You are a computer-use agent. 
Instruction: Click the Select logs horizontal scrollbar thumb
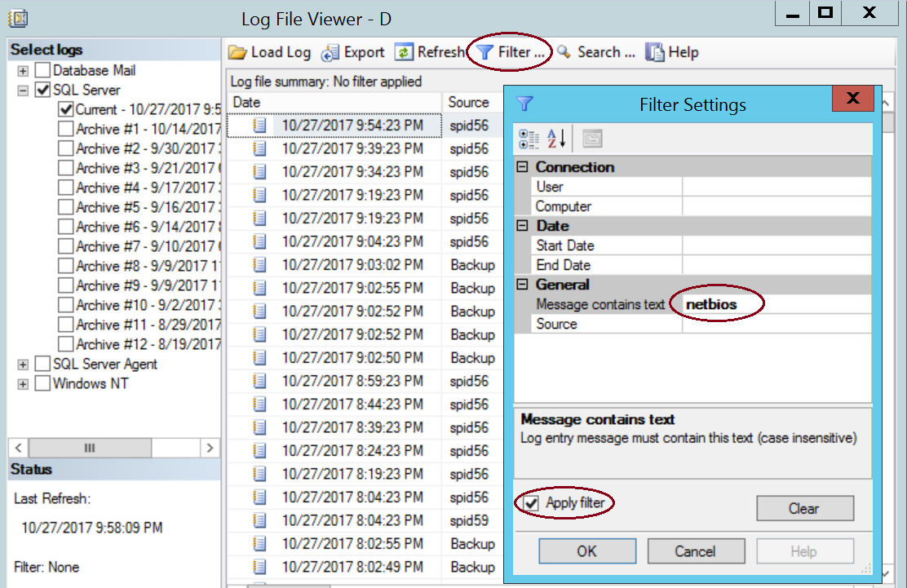(x=91, y=448)
